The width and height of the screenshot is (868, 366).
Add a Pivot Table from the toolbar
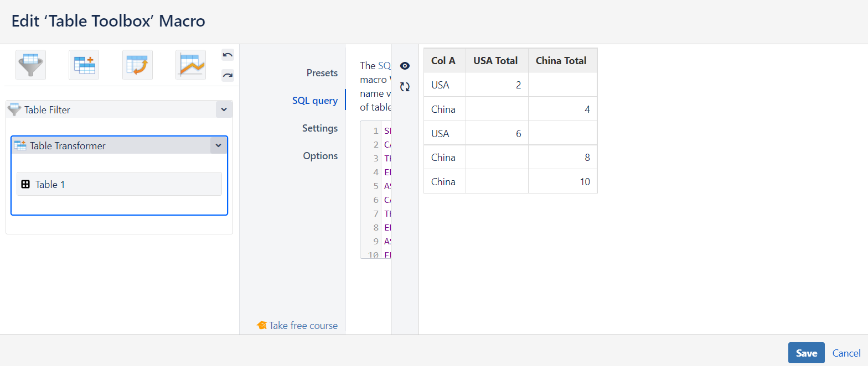(137, 65)
